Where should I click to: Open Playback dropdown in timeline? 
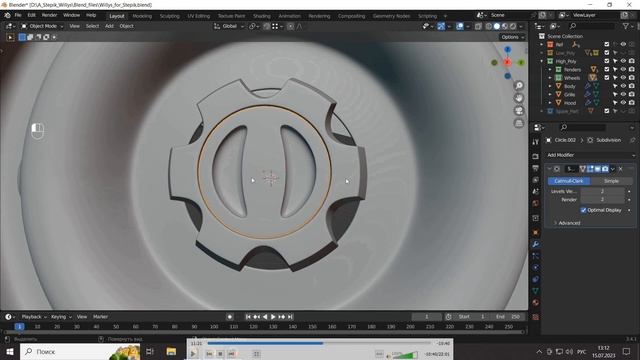pyautogui.click(x=34, y=317)
